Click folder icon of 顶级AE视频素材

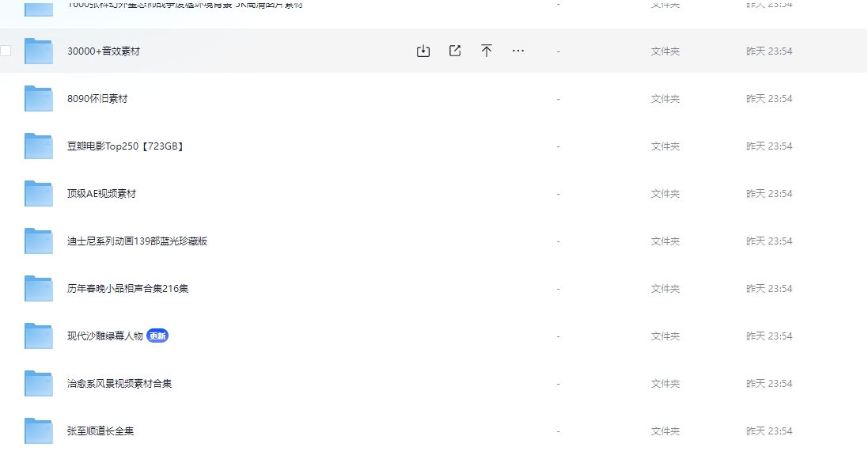pyautogui.click(x=38, y=194)
